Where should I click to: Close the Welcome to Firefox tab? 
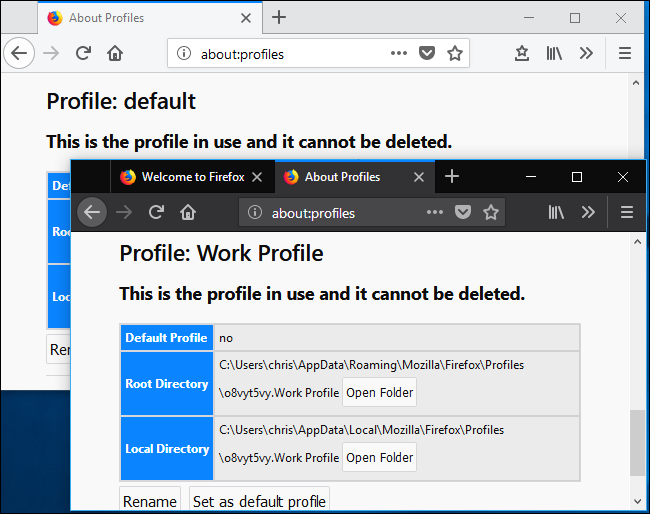coord(257,177)
